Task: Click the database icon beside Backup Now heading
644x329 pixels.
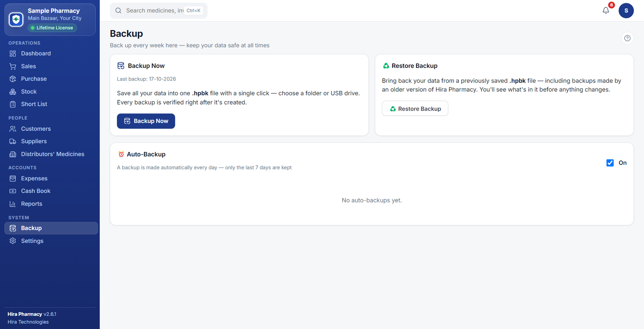Action: [121, 66]
